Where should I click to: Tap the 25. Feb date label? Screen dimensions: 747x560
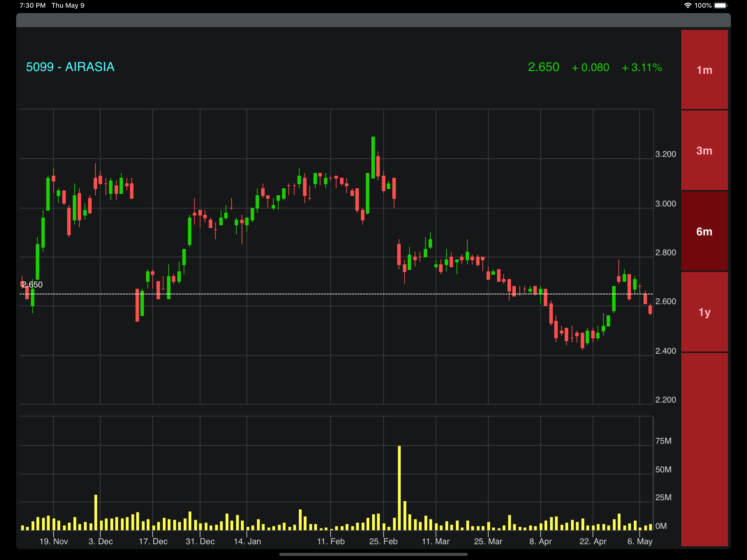tap(383, 541)
